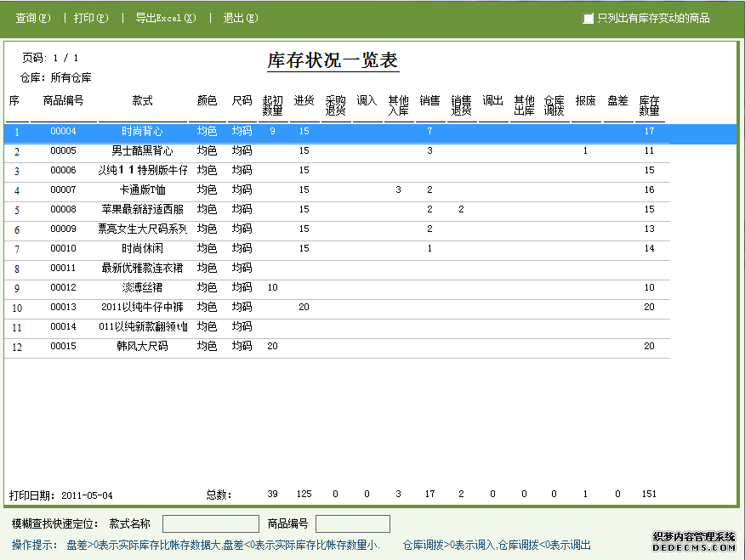The height and width of the screenshot is (560, 745).
Task: Click the 款式名称 search input field
Action: (209, 523)
